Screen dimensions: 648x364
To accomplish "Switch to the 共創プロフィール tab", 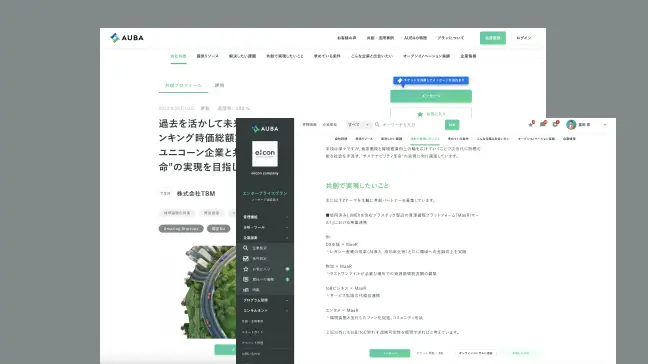I will 183,86.
